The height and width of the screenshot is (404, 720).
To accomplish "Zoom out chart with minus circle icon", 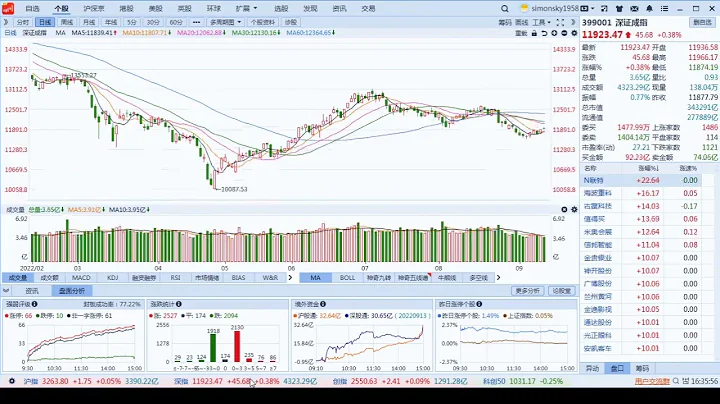I will pos(564,33).
